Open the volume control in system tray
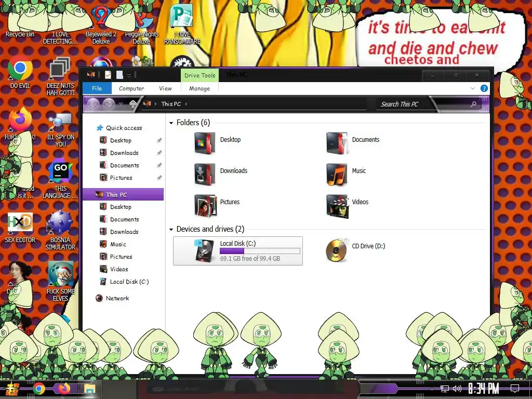Screen dimensions: 532x399 [x=457, y=389]
